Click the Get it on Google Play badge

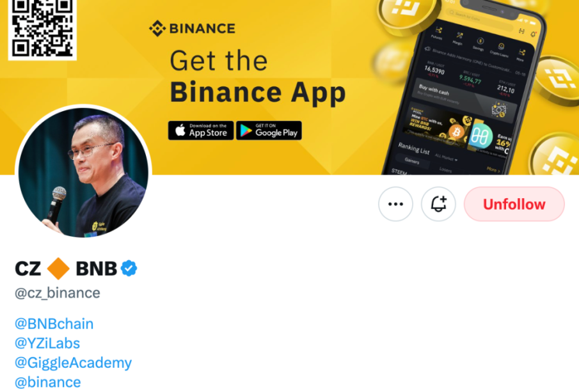pyautogui.click(x=269, y=130)
